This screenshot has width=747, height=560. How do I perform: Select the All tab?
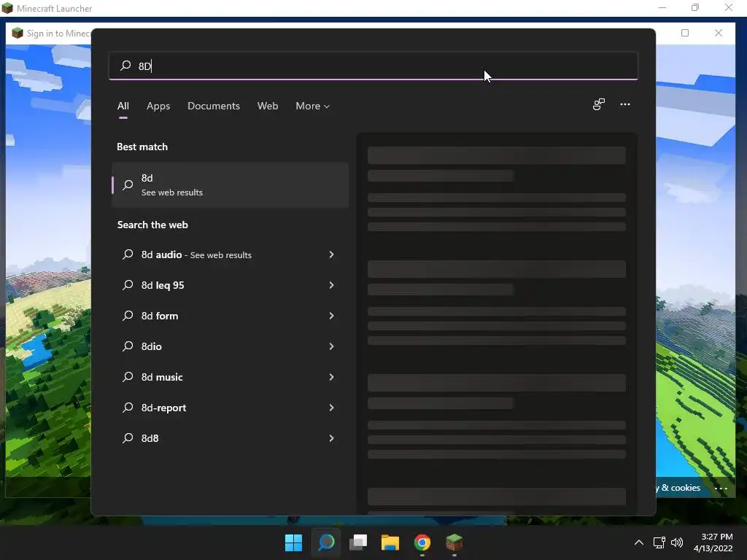coord(123,106)
